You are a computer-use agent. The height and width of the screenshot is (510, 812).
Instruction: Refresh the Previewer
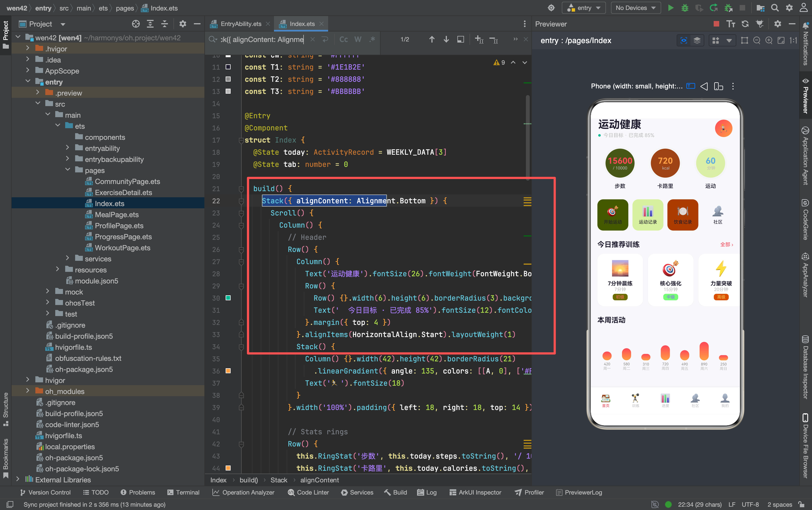(x=745, y=24)
